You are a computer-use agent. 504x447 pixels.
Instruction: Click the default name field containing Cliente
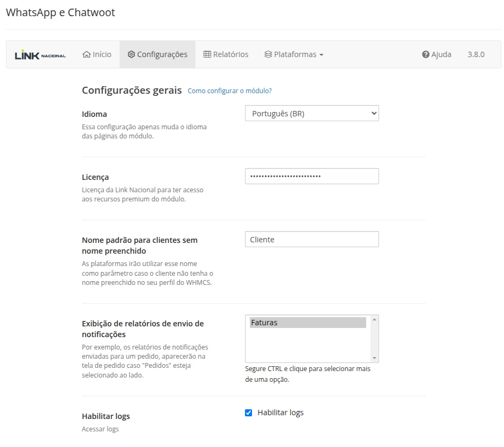click(312, 240)
